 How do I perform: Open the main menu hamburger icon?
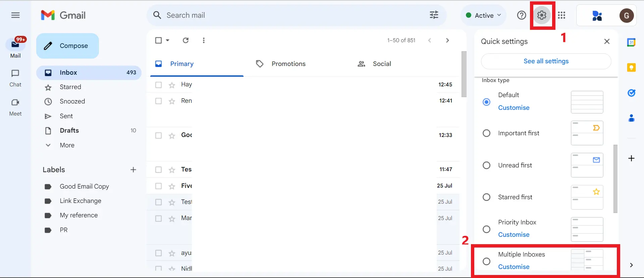[15, 15]
